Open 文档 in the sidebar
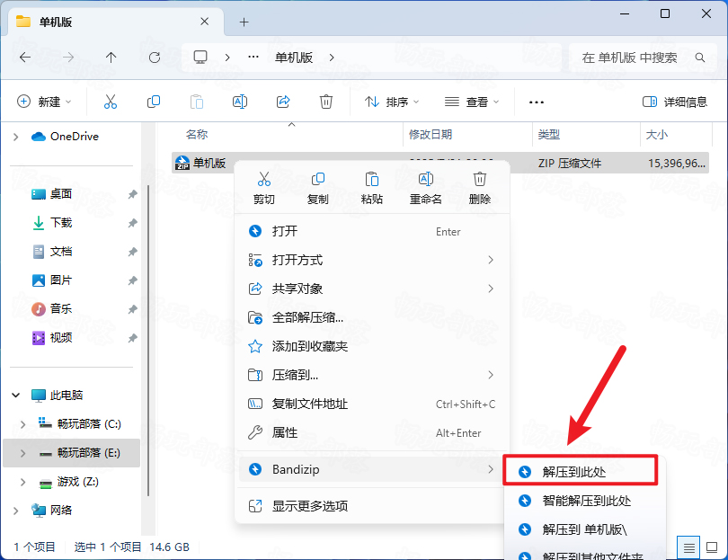This screenshot has height=560, width=728. 61,252
